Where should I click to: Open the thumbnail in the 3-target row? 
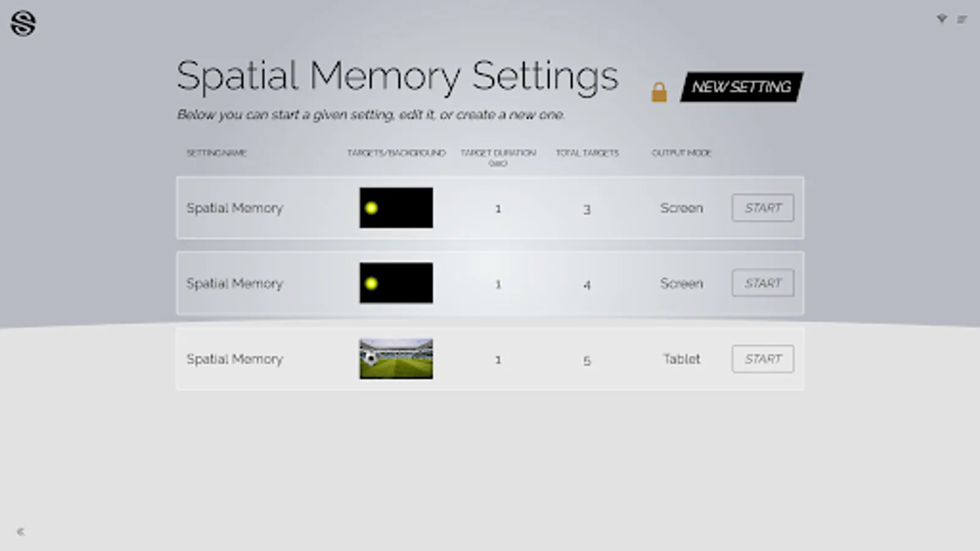point(396,208)
